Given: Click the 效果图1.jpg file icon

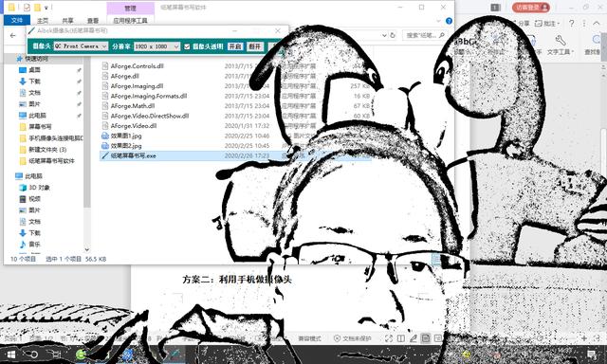Looking at the screenshot, I should pyautogui.click(x=105, y=136).
